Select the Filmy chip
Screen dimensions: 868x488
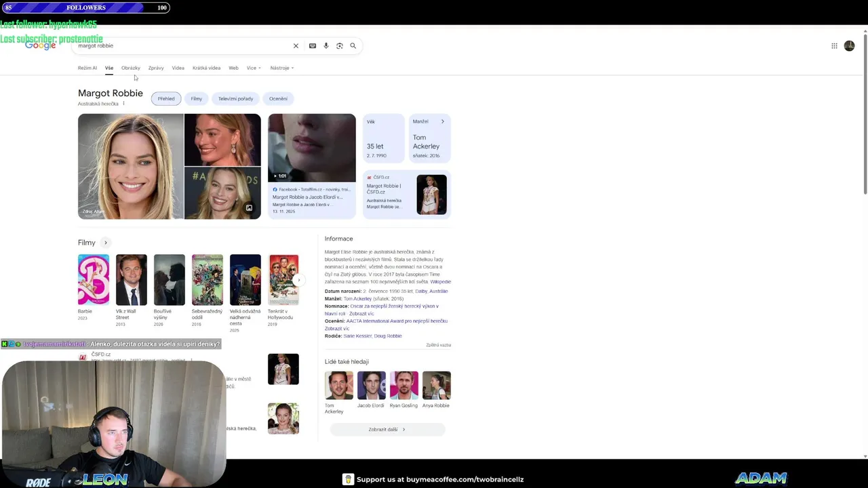pos(197,99)
